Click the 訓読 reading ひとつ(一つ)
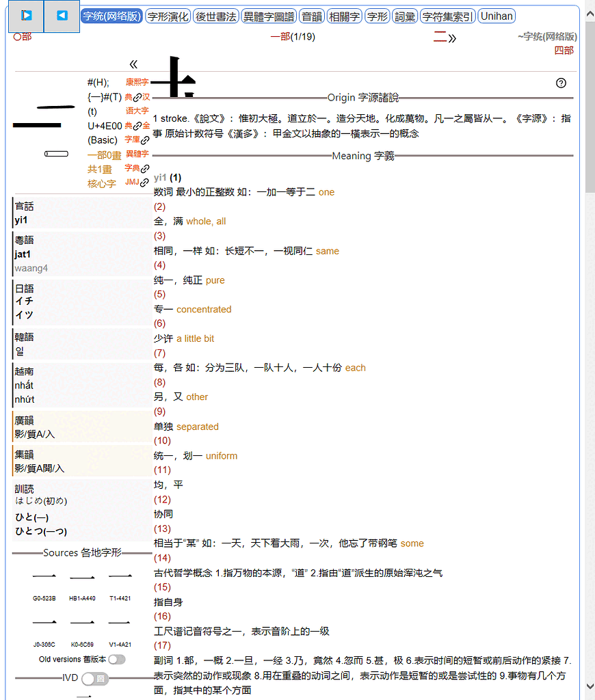 41,532
